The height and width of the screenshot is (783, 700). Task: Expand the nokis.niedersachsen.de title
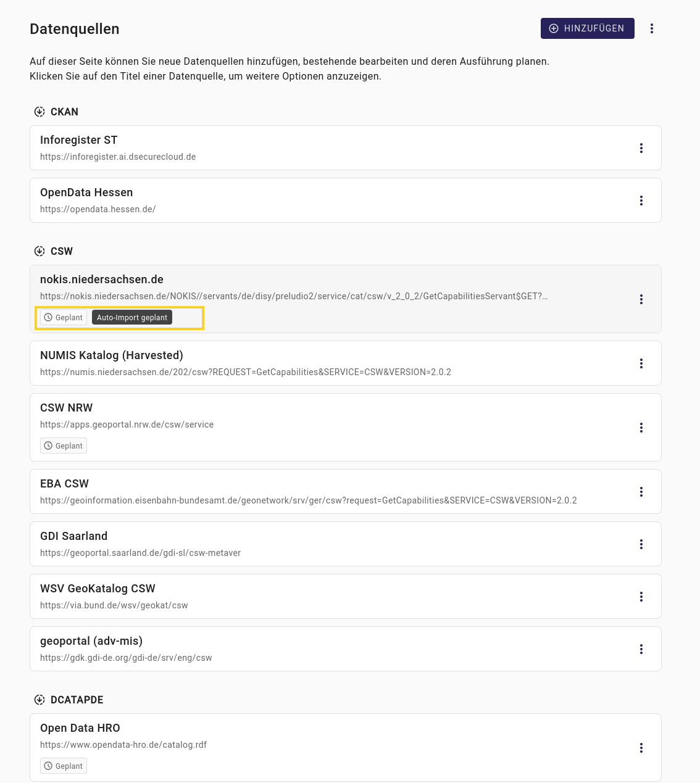tap(102, 280)
